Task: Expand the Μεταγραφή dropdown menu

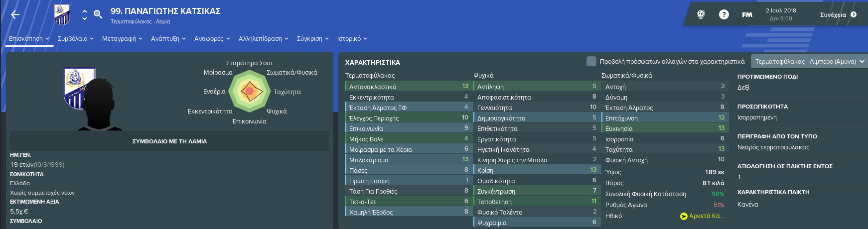Action: click(122, 38)
